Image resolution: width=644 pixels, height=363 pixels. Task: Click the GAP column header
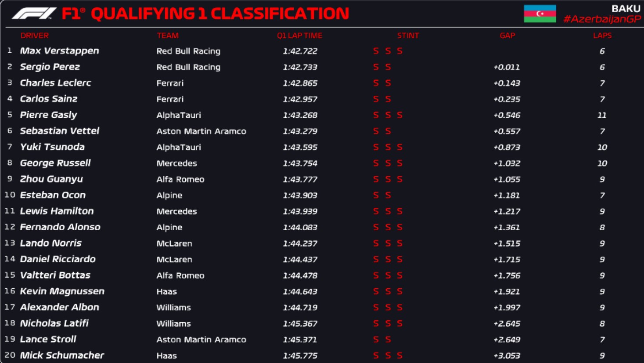(x=507, y=36)
